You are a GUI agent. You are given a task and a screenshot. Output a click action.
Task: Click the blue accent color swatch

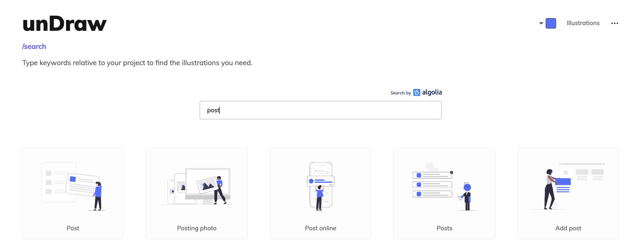[551, 23]
